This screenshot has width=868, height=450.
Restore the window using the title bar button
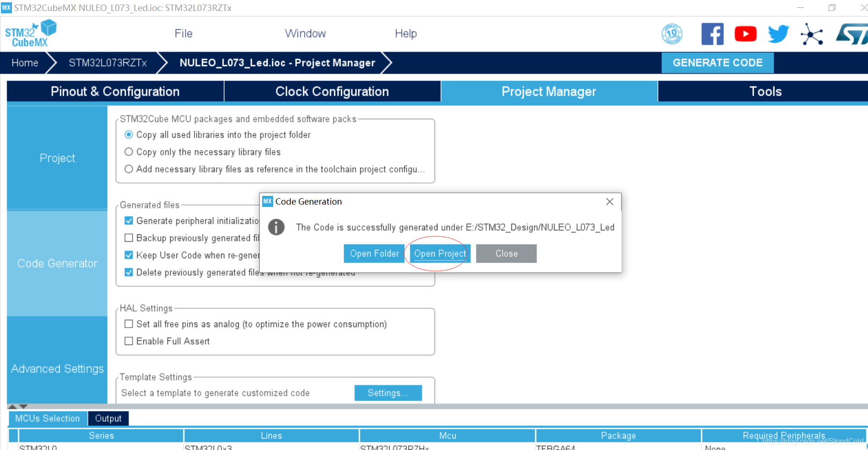832,8
